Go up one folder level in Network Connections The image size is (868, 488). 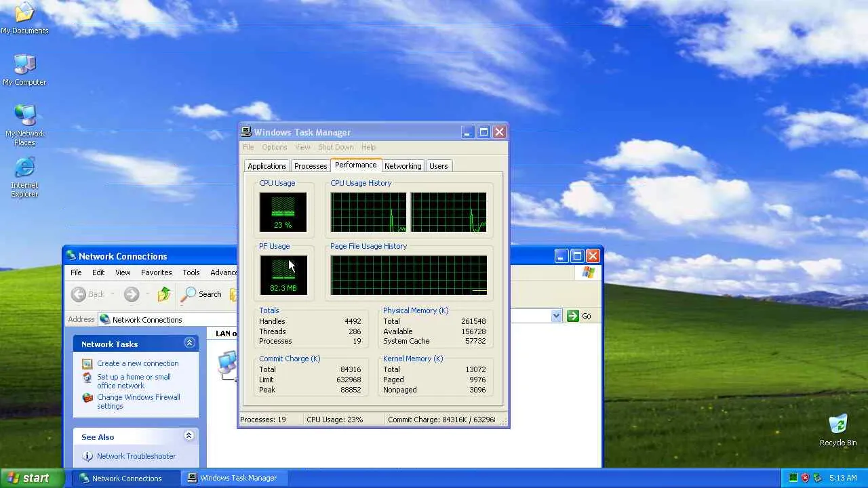point(164,294)
